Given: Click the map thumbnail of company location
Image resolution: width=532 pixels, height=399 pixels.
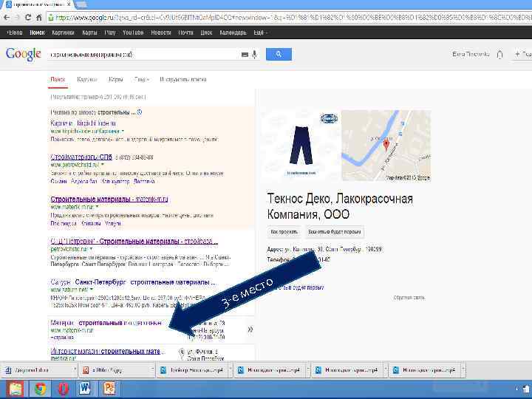Looking at the screenshot, I should coord(386,146).
